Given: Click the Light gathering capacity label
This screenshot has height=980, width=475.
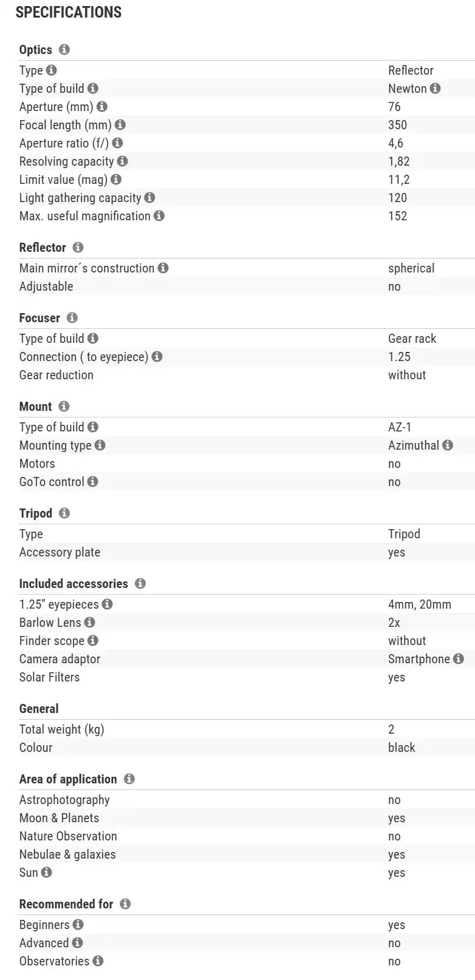Looking at the screenshot, I should pos(80,198).
